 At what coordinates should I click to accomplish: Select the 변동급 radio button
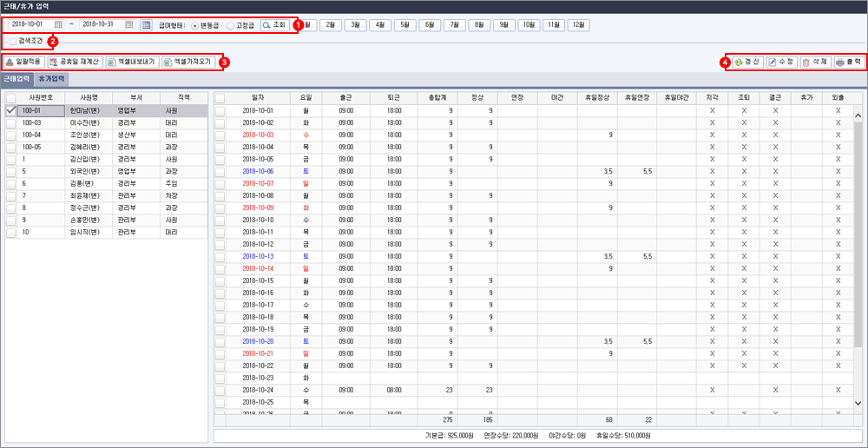pyautogui.click(x=194, y=25)
